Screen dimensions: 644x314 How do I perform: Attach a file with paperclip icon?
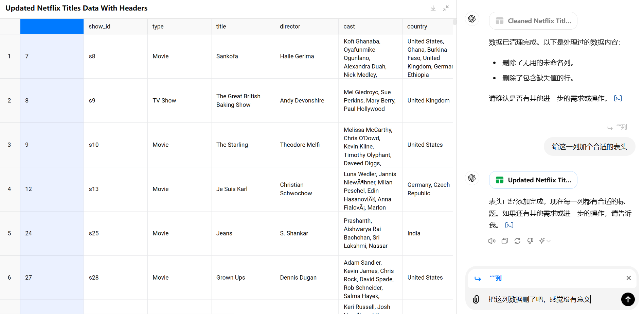476,299
